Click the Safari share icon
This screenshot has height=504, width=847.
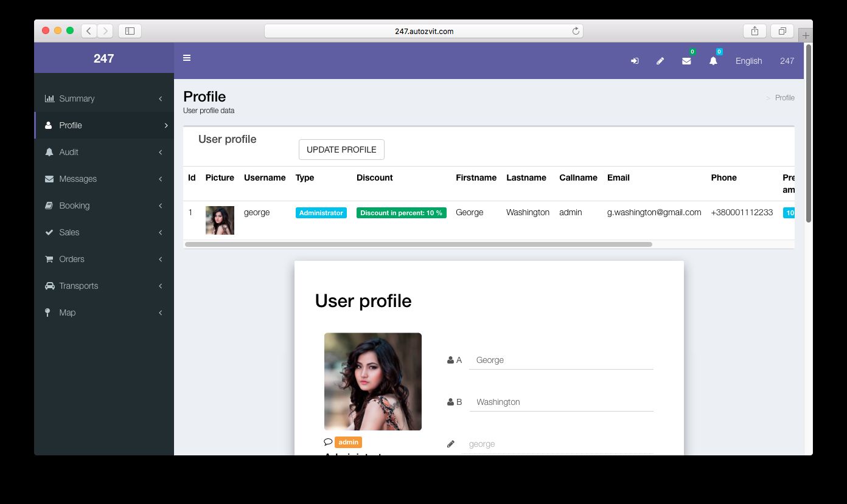755,31
